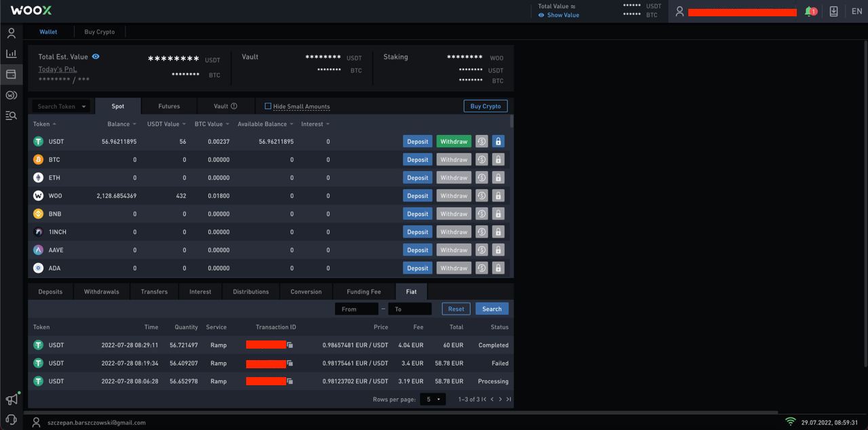Click the convert icon in WOO row
Image resolution: width=868 pixels, height=430 pixels.
(481, 196)
